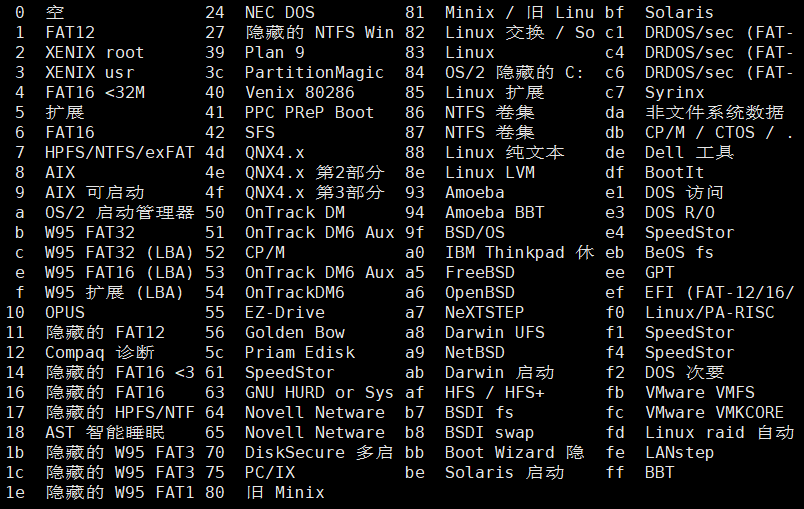This screenshot has height=509, width=804.
Task: Click the 'Linux 扩展' entry
Action: [x=495, y=92]
